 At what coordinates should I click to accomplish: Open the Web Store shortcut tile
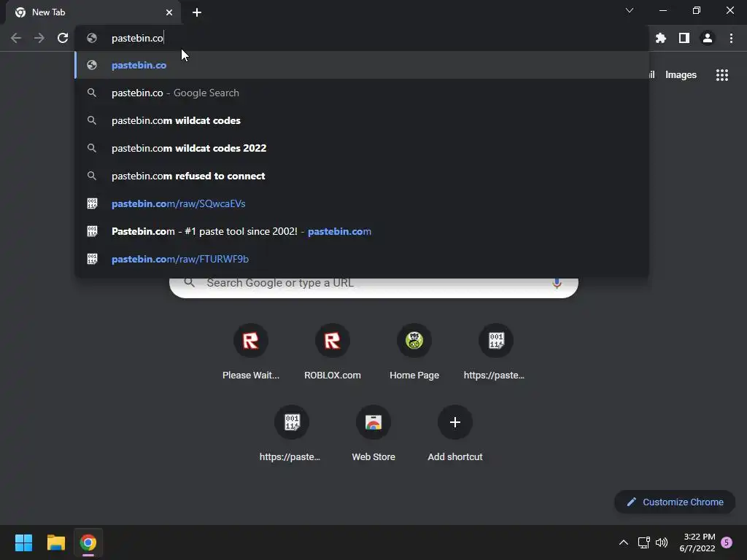373,433
